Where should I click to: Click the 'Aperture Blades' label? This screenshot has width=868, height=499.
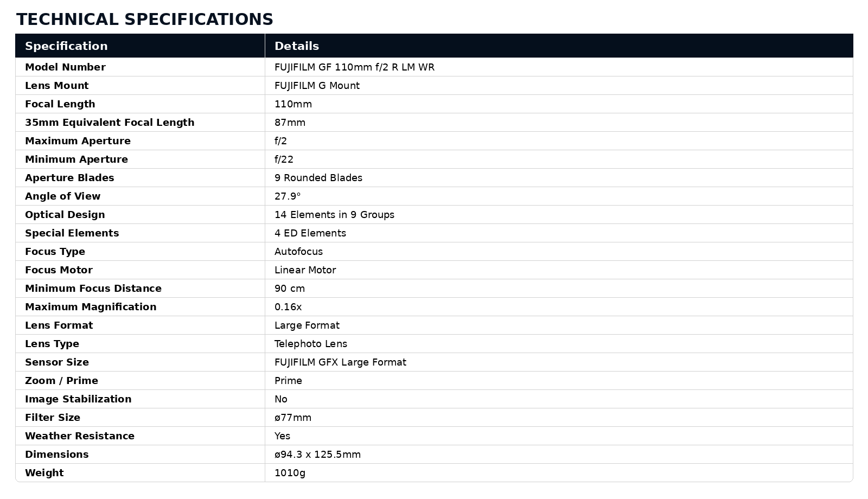pyautogui.click(x=69, y=178)
